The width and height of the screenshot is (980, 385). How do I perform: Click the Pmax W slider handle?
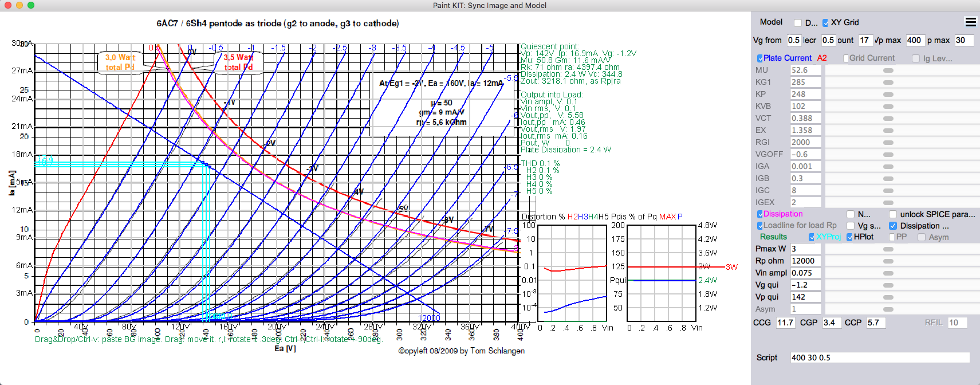coord(888,249)
